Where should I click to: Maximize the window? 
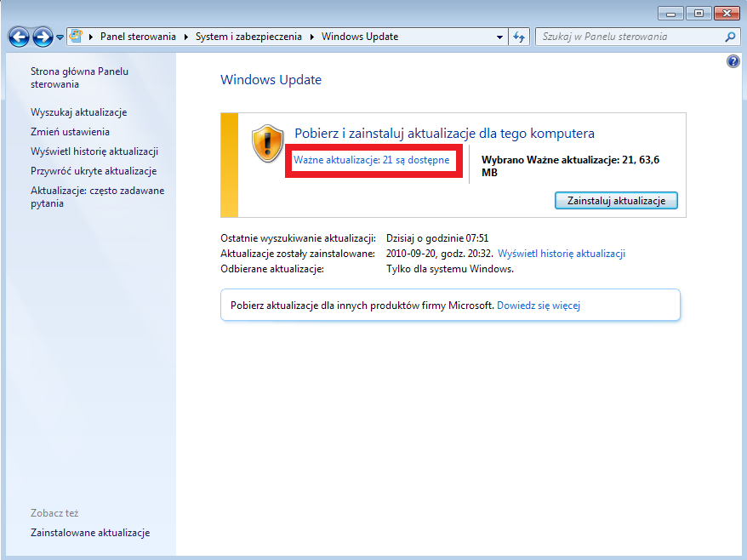coord(699,14)
